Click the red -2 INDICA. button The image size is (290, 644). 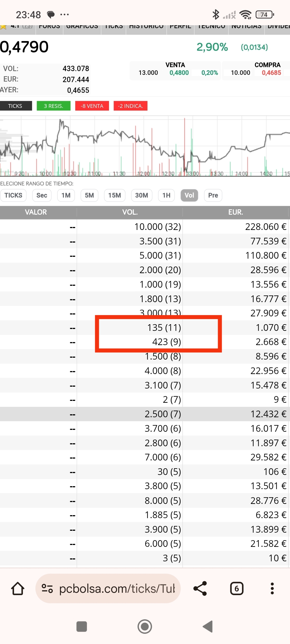[x=130, y=106]
